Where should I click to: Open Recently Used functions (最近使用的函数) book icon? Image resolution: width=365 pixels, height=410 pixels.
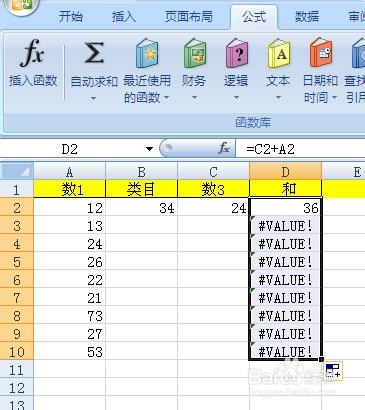[147, 53]
